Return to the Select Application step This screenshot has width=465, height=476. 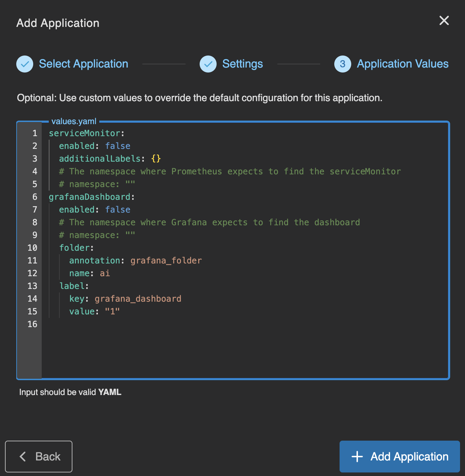83,64
